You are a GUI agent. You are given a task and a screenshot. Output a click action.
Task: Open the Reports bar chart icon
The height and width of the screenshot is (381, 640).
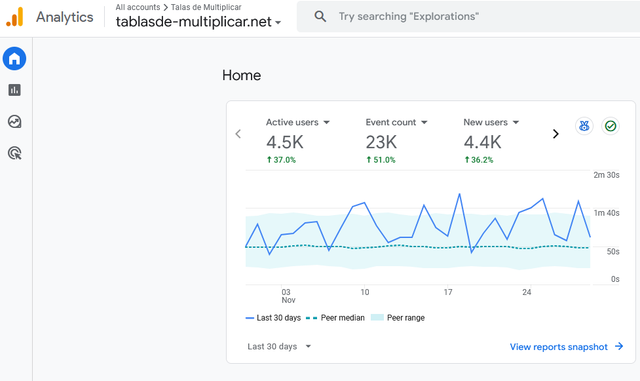point(15,90)
